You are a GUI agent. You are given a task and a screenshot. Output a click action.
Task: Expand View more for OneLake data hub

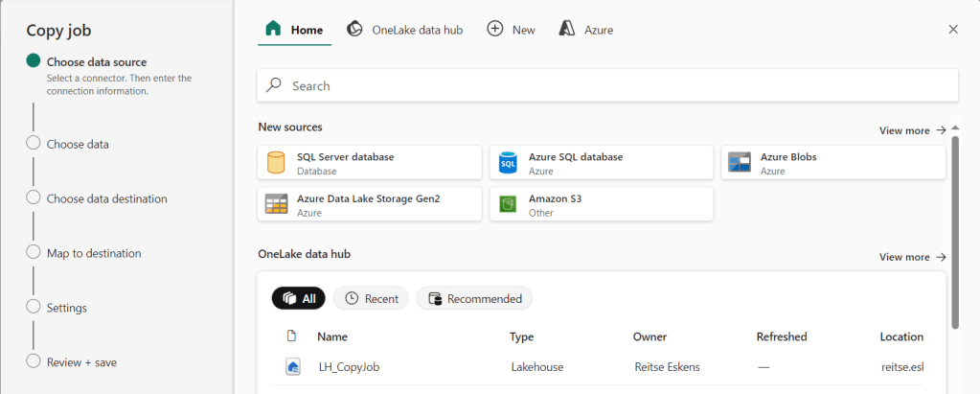coord(912,257)
